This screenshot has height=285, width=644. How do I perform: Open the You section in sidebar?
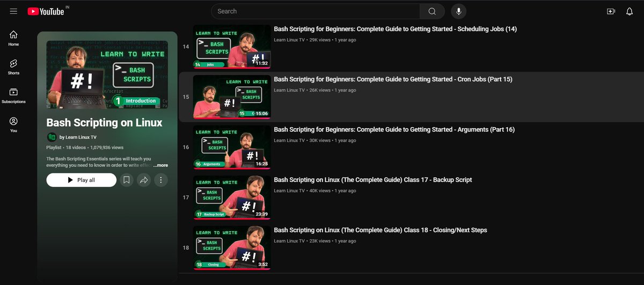13,125
